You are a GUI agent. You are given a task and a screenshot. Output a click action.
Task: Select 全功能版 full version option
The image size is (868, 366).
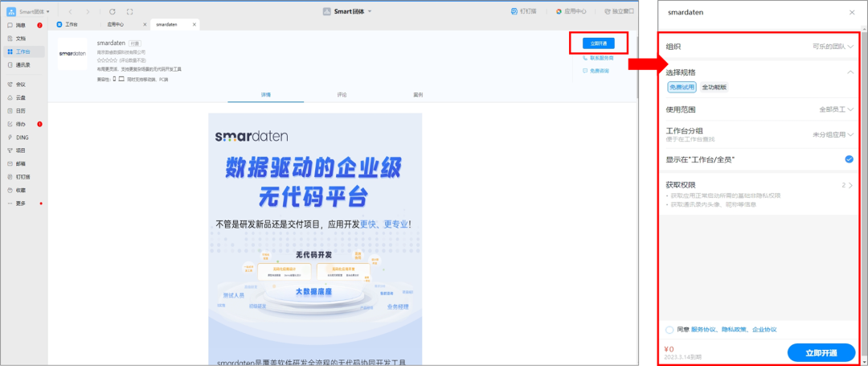(714, 87)
